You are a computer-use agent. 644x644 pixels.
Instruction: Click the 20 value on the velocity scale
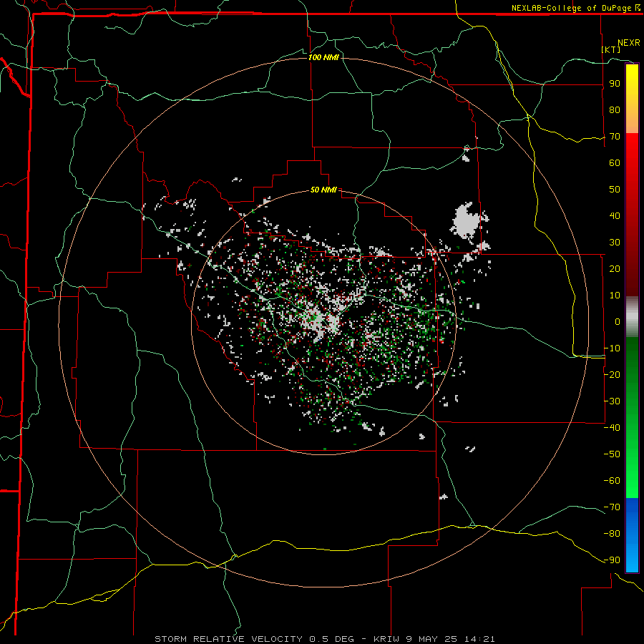(615, 269)
